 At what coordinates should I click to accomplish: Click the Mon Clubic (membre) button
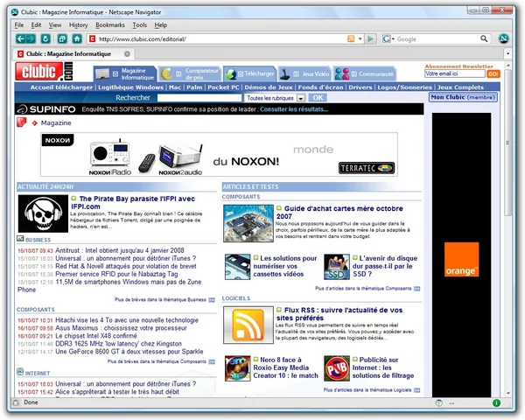[x=463, y=97]
